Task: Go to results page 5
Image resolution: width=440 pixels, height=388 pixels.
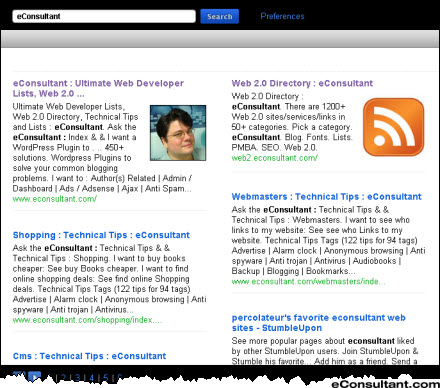Action: click(x=106, y=378)
